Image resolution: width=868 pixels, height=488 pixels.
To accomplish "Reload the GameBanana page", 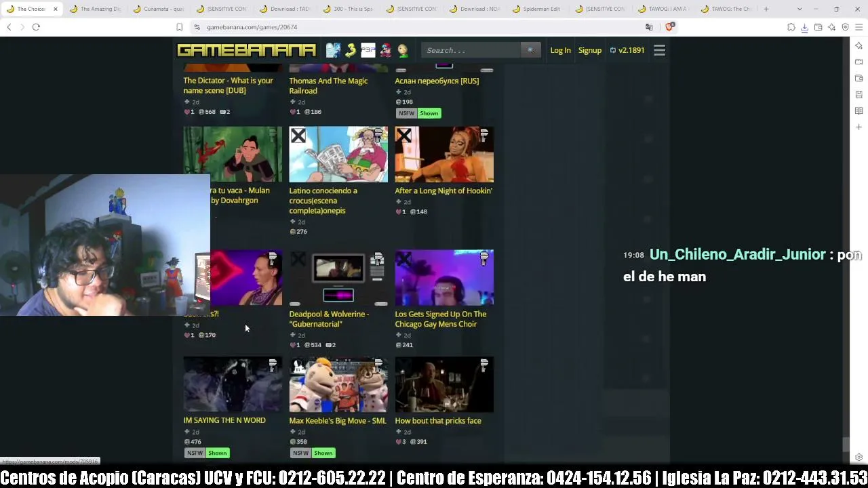I will tap(36, 27).
